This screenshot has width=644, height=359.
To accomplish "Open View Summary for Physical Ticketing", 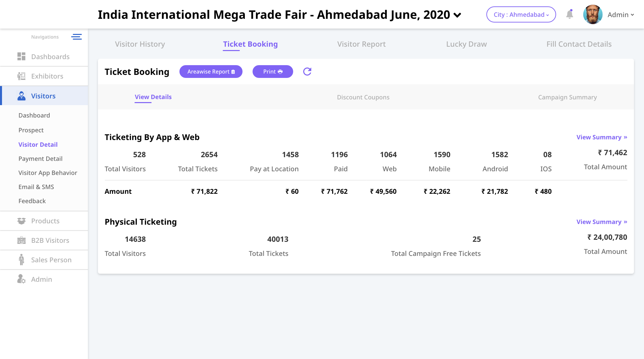I will [601, 222].
